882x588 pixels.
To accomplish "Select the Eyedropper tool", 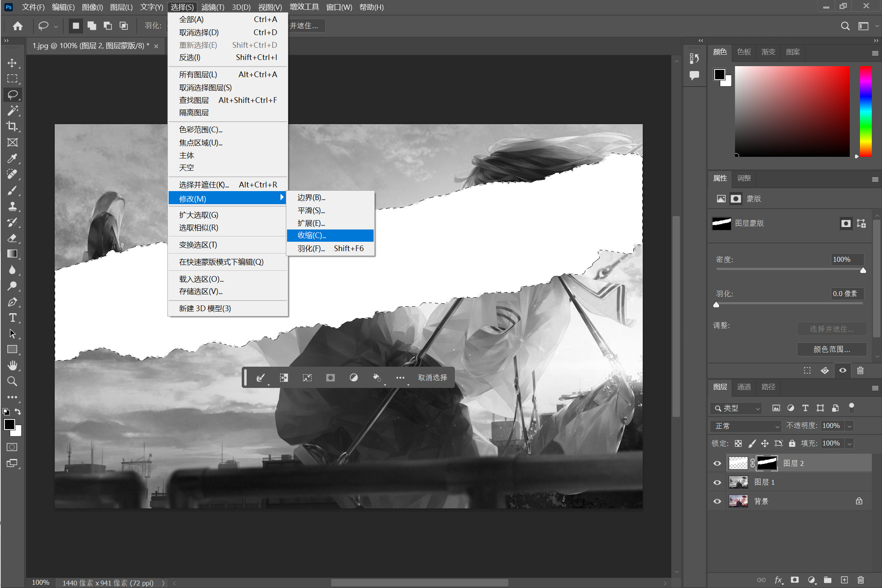I will pos(12,158).
